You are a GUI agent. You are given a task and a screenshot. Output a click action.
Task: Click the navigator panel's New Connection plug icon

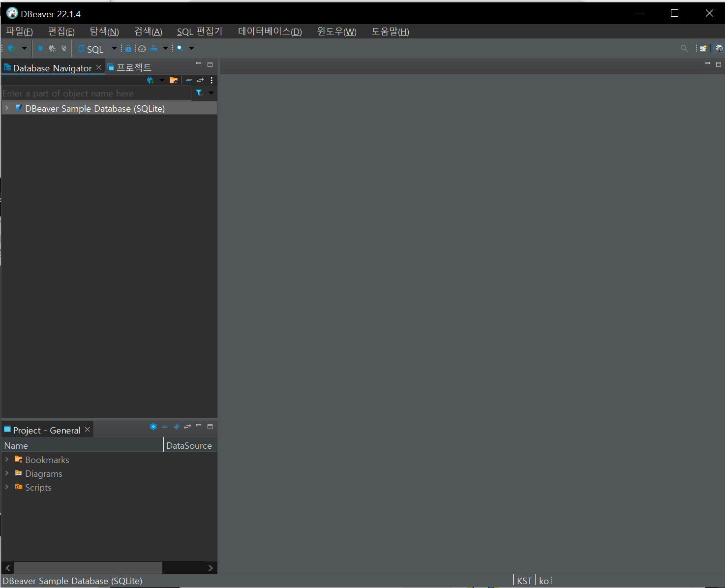point(151,80)
